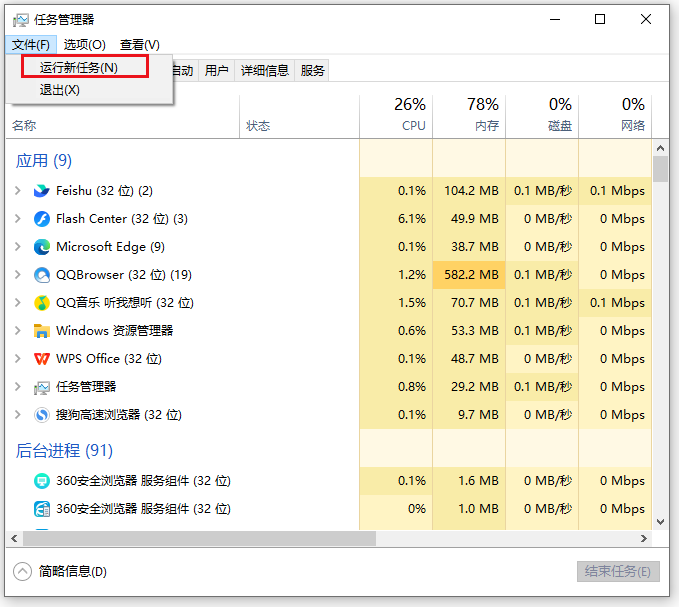Expand the Flash Center process group

point(18,219)
